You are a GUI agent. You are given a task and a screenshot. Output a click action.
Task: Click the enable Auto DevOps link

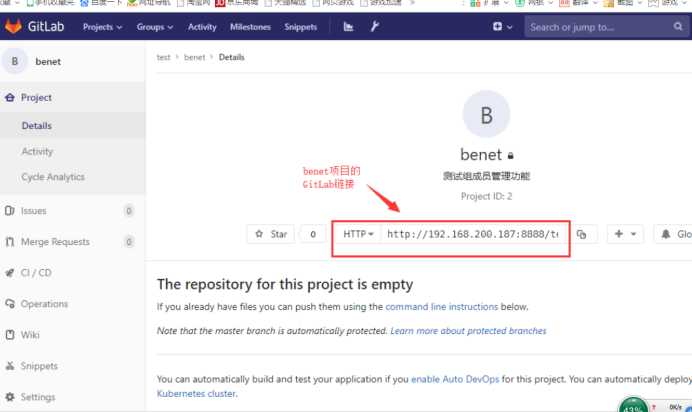pyautogui.click(x=455, y=379)
